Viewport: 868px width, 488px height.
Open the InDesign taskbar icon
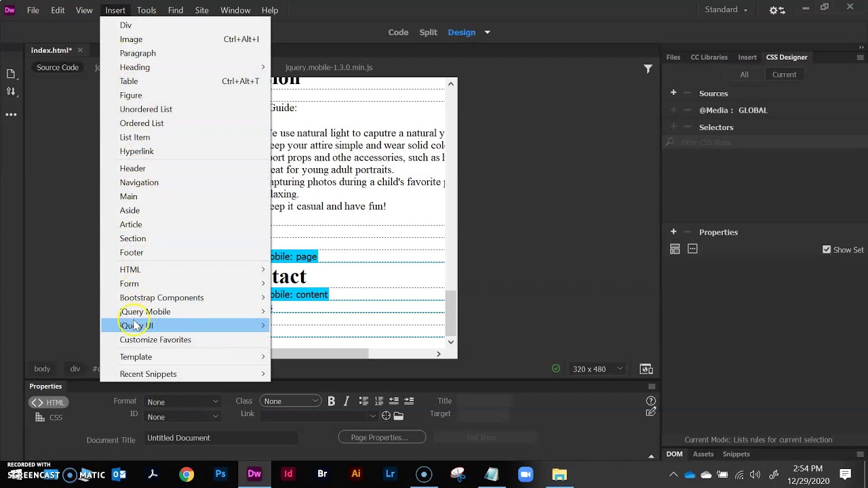[x=288, y=474]
